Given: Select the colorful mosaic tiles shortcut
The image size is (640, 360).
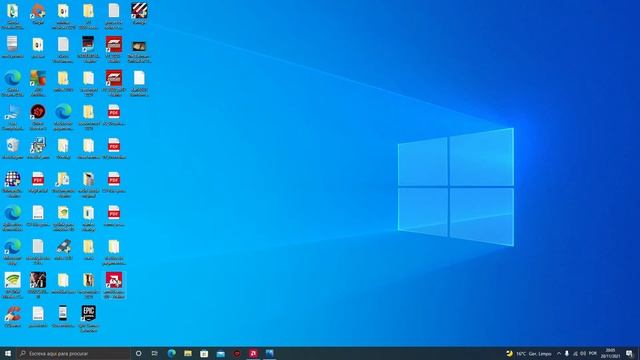Looking at the screenshot, I should click(38, 78).
